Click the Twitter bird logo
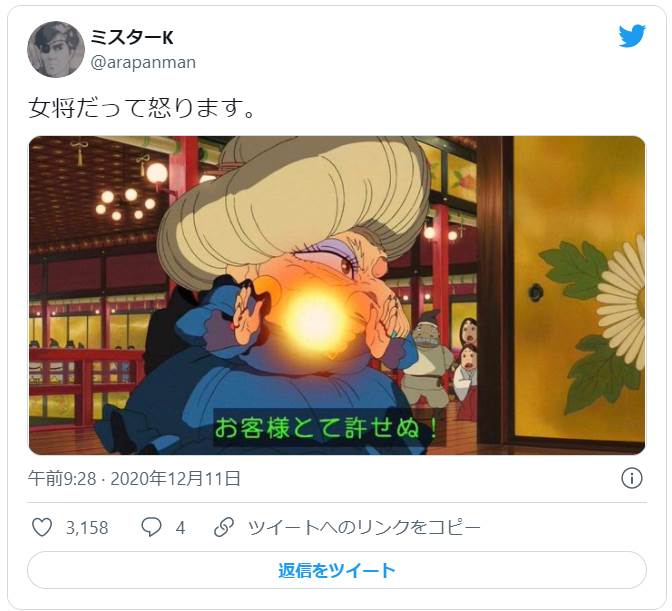Screen dimensions: 672x611 pos(632,36)
